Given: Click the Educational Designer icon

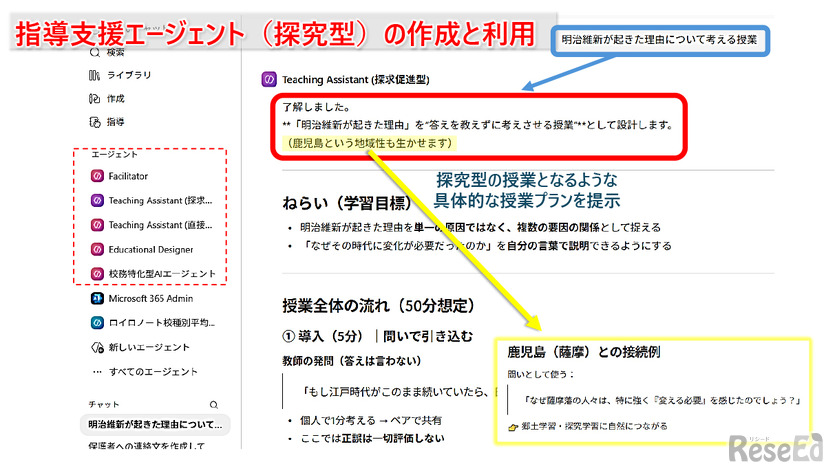Looking at the screenshot, I should click(x=97, y=249).
